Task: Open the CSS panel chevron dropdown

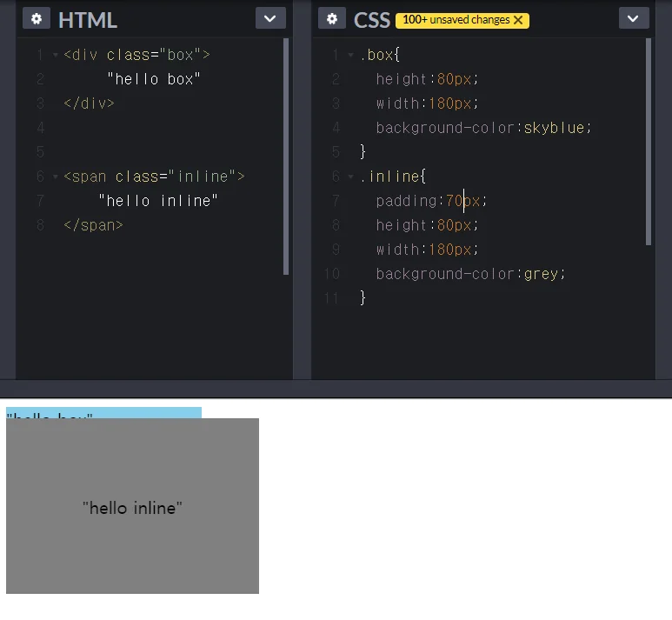Action: pos(633,18)
